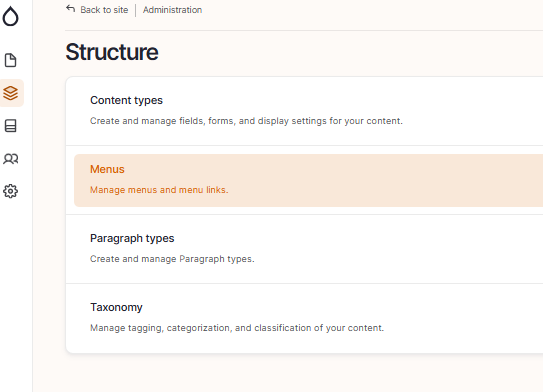Click the Drupal drop logo icon
Viewport: 543px width, 392px height.
click(10, 16)
